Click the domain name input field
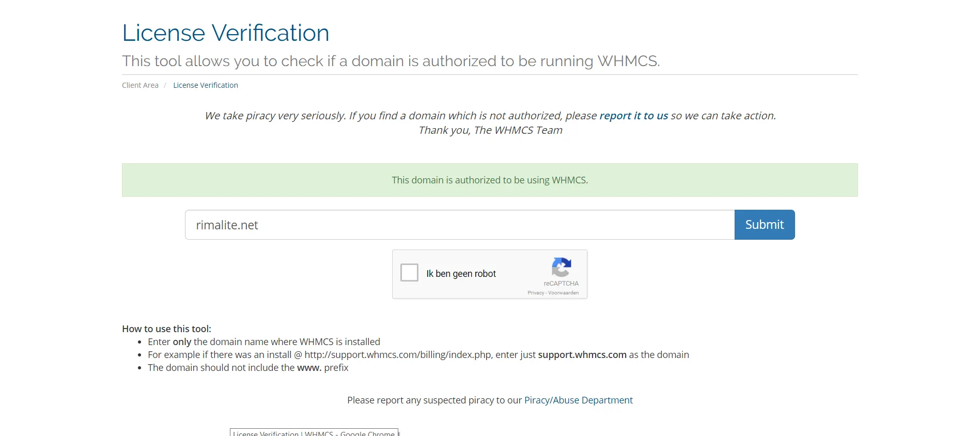The height and width of the screenshot is (436, 980). click(460, 225)
